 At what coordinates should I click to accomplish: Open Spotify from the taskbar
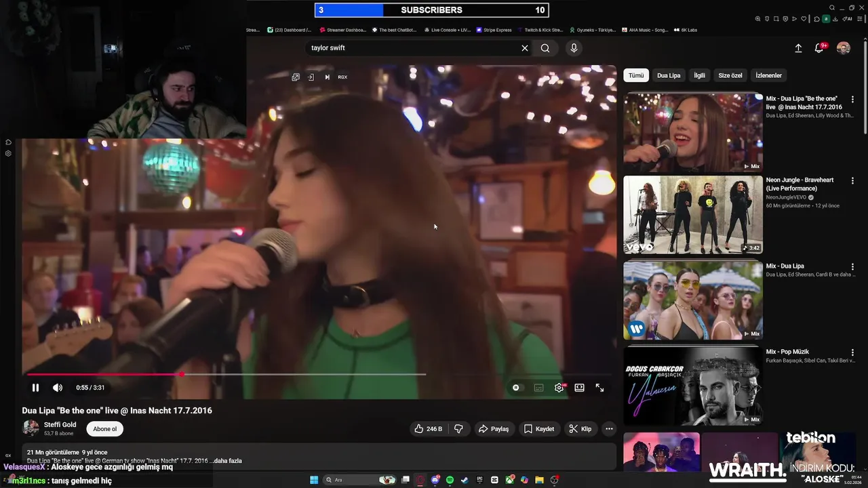[450, 480]
